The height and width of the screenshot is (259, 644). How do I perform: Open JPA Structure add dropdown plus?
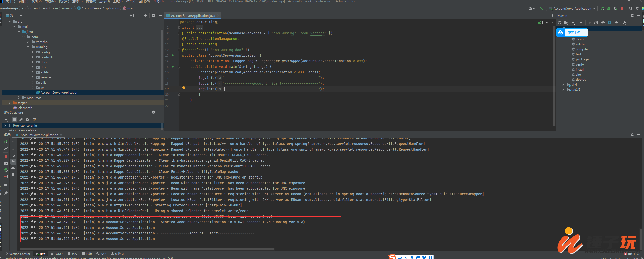(6, 119)
